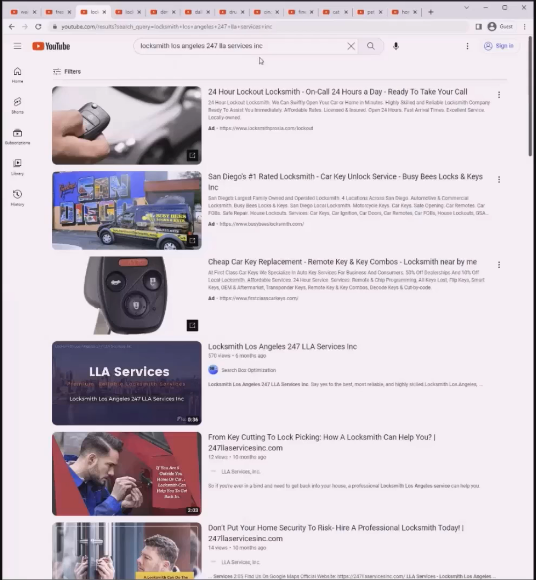This screenshot has width=536, height=580.
Task: Switch to the 'dru' tab
Action: click(232, 12)
